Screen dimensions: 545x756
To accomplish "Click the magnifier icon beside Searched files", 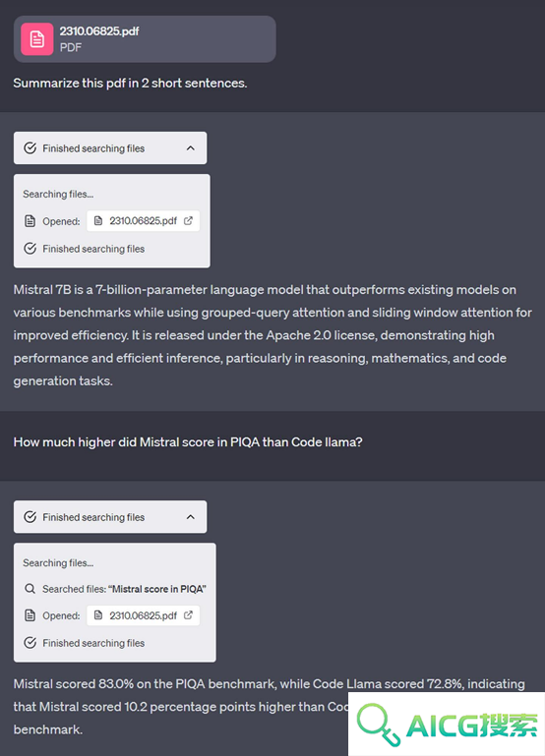I will click(x=30, y=589).
